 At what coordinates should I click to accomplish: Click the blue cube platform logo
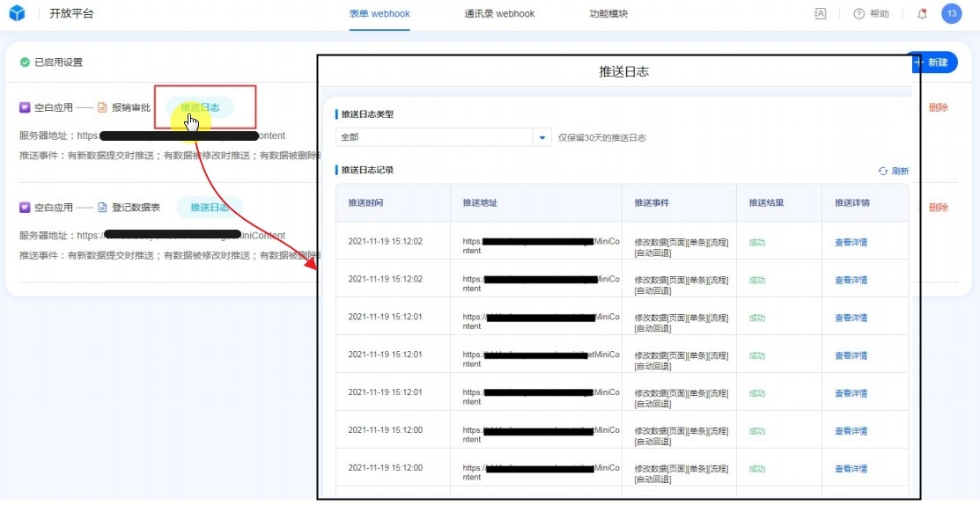tap(18, 14)
